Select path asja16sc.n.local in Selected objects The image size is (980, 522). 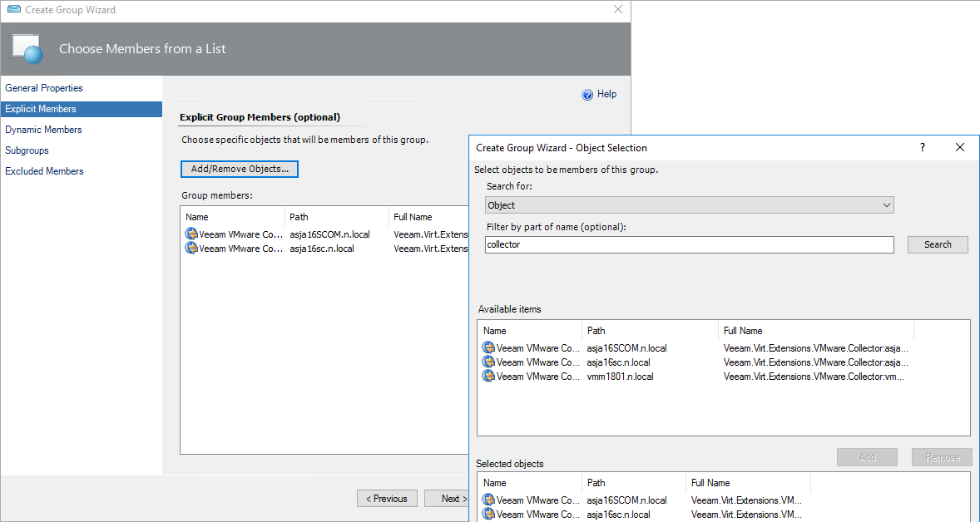(619, 515)
